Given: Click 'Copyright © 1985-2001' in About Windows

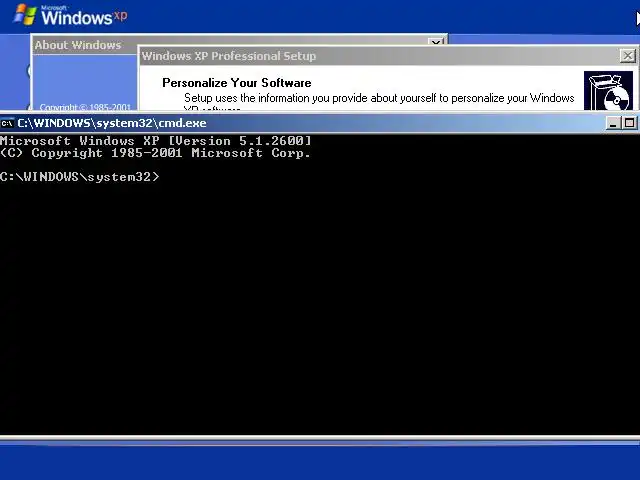Looking at the screenshot, I should [85, 107].
